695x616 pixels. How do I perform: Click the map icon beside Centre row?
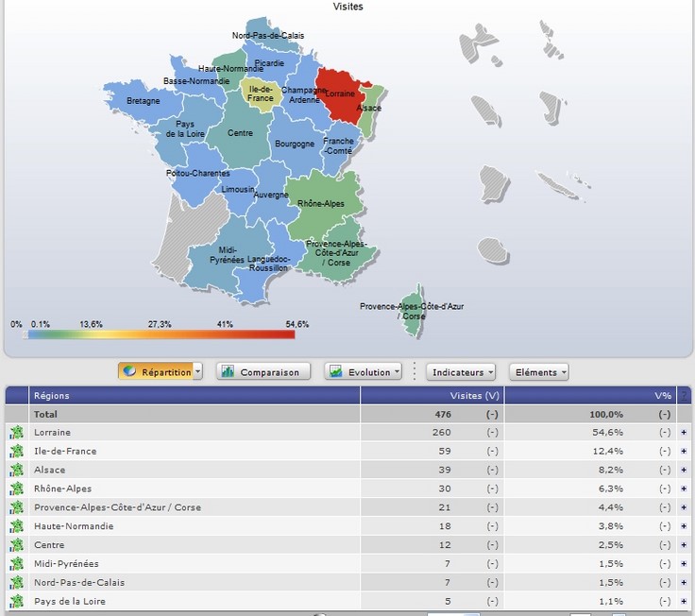pos(16,545)
